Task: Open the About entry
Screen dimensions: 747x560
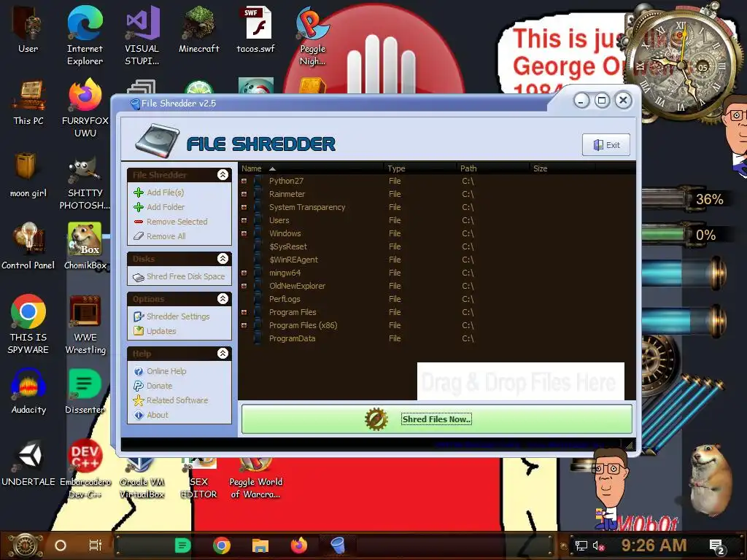Action: (158, 415)
